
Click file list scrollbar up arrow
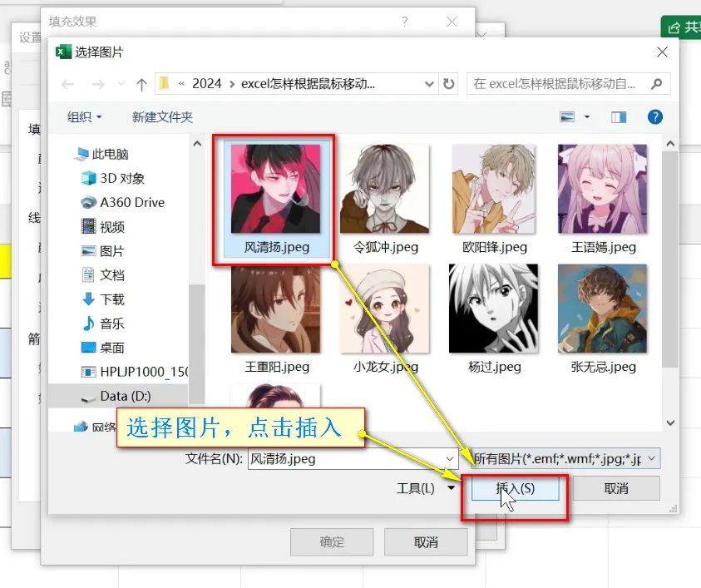(x=670, y=144)
